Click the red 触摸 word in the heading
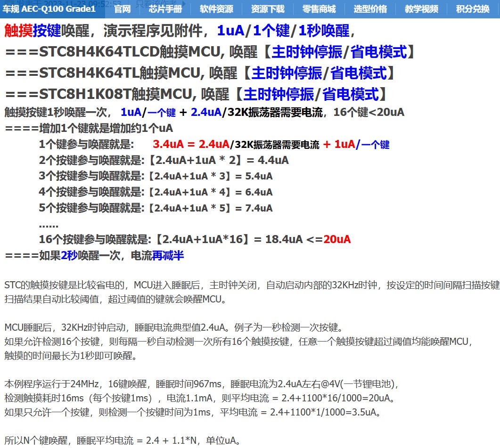This screenshot has height=448, width=500. click(x=18, y=31)
